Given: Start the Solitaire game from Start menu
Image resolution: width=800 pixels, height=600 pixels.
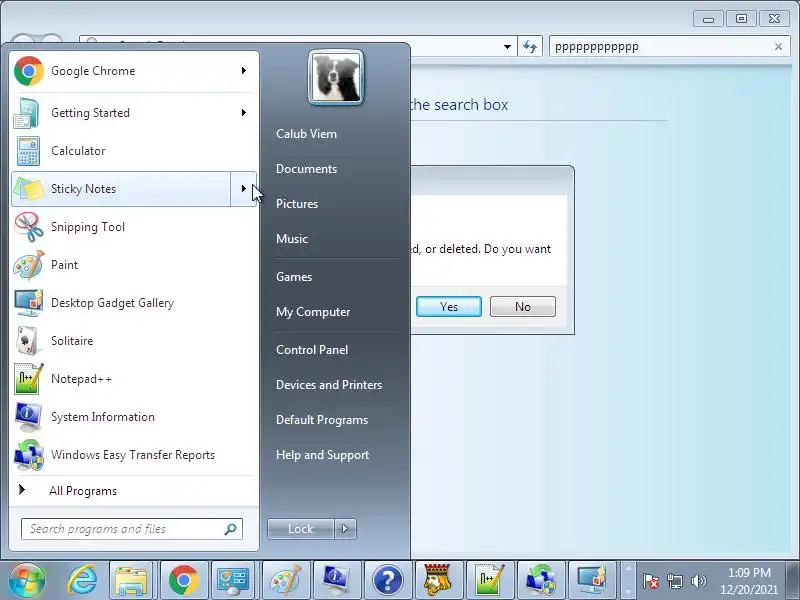Looking at the screenshot, I should click(x=133, y=341).
